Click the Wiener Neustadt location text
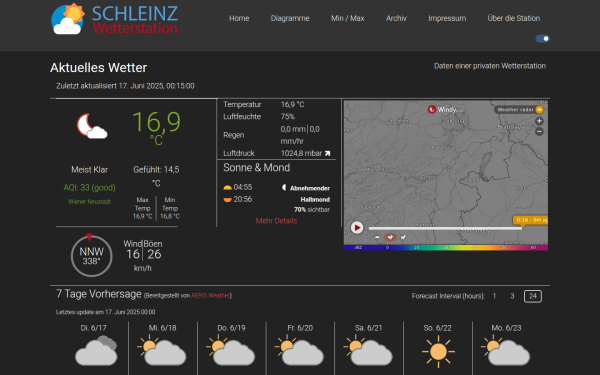600x375 pixels. click(89, 202)
